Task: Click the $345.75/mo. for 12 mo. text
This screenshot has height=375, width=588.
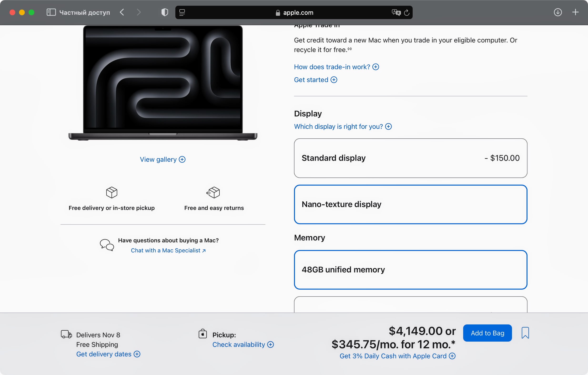Action: pyautogui.click(x=393, y=344)
